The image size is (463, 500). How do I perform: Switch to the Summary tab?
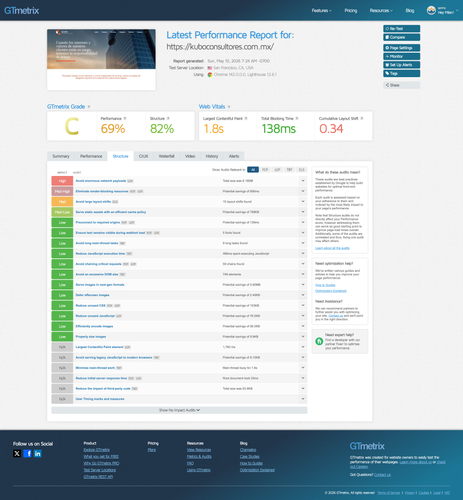click(61, 156)
